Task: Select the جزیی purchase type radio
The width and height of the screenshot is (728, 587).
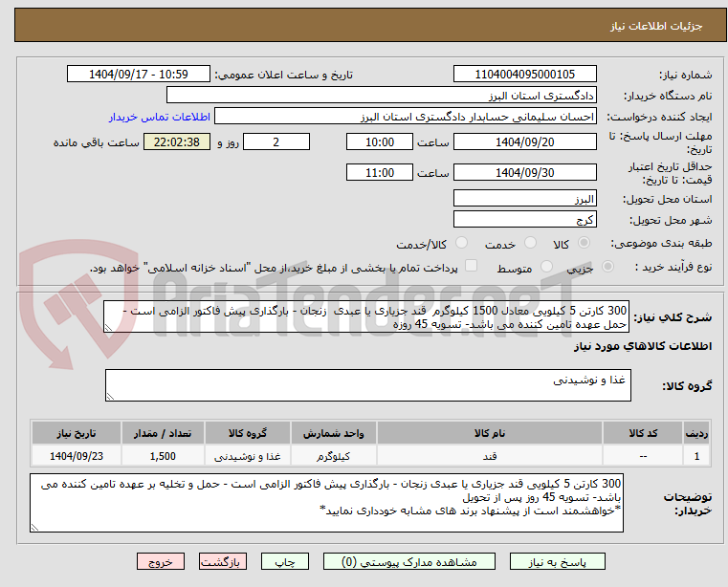Action: tap(607, 267)
